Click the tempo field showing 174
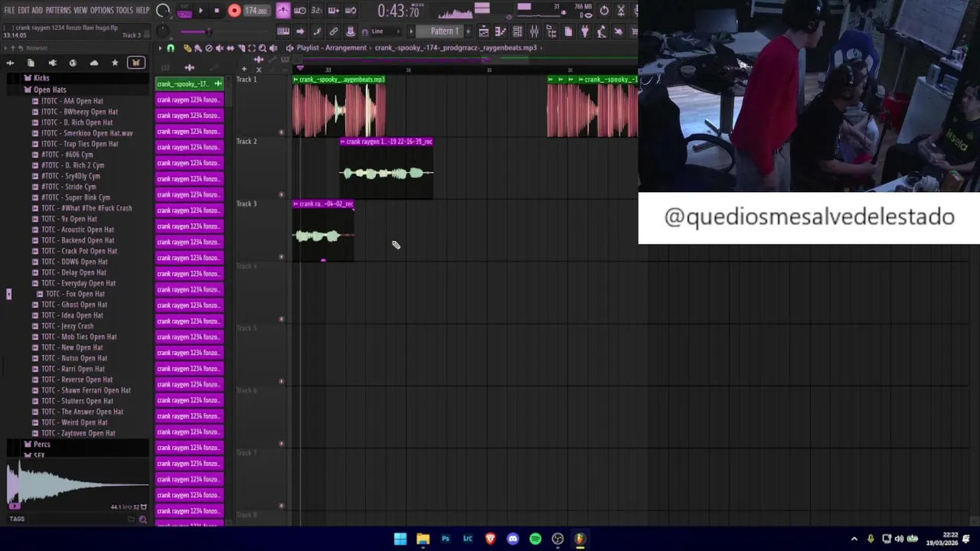 (256, 11)
